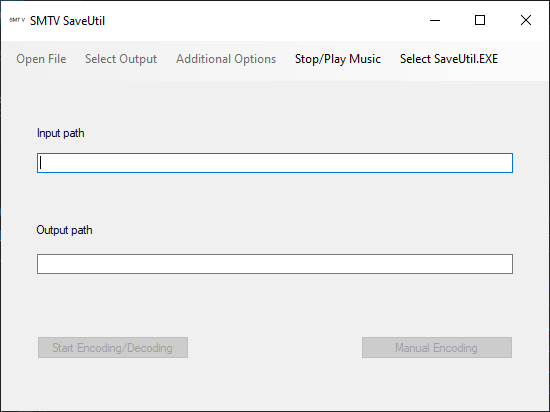Maximize the SMTV SaveUtil window

coord(480,20)
